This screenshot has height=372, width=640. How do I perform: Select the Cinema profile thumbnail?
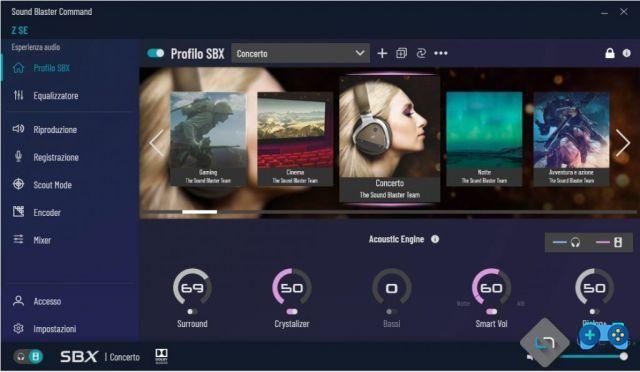[x=295, y=139]
